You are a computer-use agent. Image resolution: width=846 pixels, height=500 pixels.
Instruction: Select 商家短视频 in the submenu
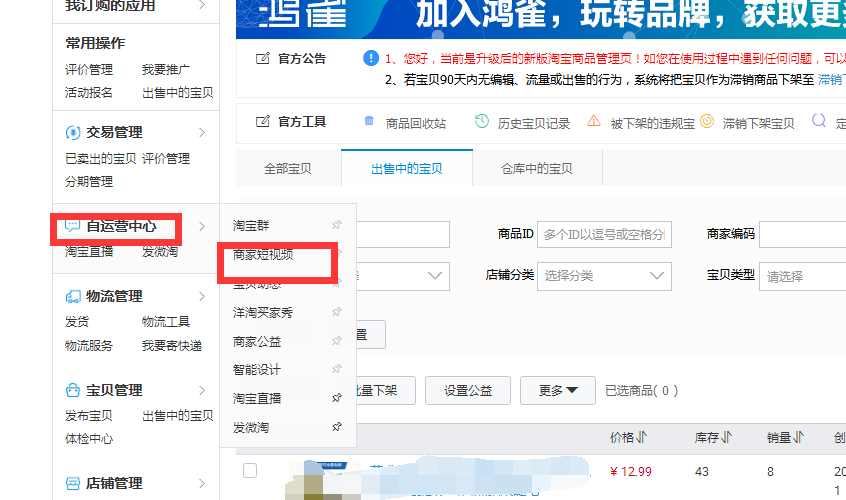tap(263, 255)
